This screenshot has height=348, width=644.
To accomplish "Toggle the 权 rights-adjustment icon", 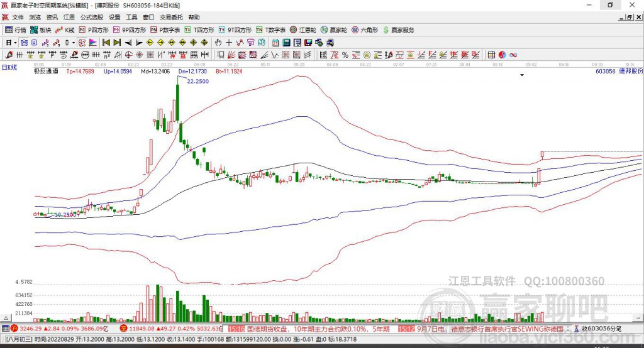I will 82,43.
